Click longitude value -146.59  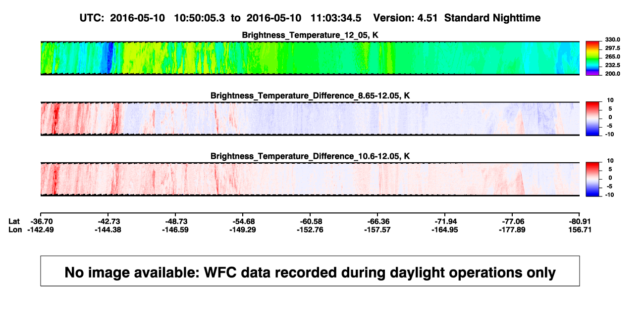pos(176,230)
